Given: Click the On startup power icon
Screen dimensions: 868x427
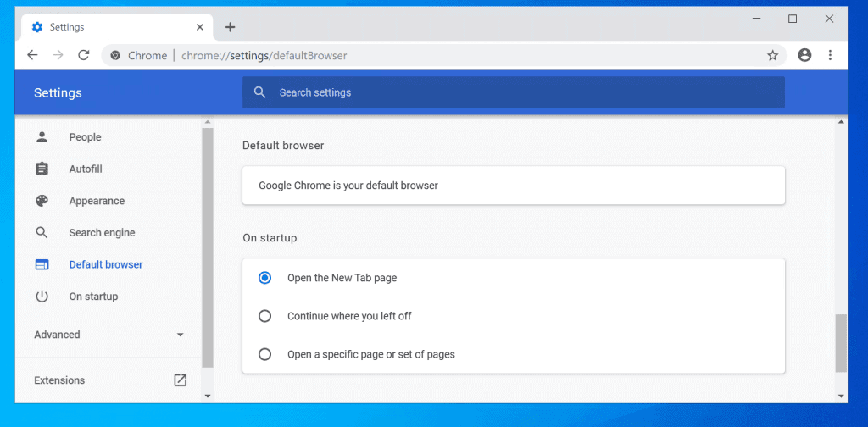Looking at the screenshot, I should pos(42,297).
